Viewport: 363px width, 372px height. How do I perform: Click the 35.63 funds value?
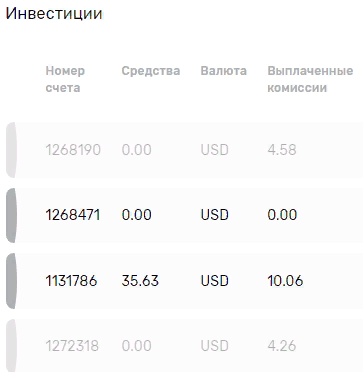click(x=140, y=281)
